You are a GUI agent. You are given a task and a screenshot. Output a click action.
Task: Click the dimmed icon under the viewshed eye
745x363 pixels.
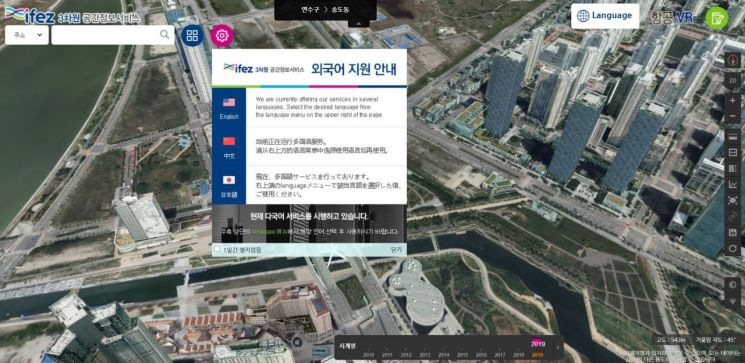pyautogui.click(x=732, y=216)
